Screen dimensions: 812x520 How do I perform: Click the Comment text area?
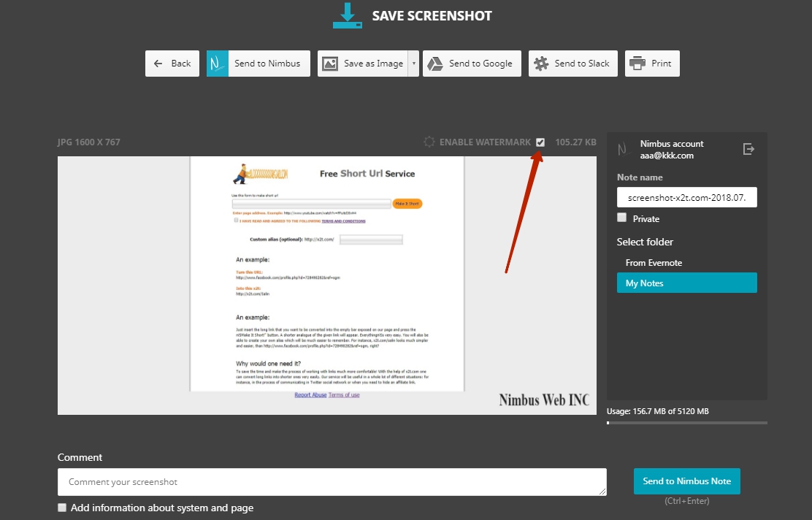pos(332,482)
